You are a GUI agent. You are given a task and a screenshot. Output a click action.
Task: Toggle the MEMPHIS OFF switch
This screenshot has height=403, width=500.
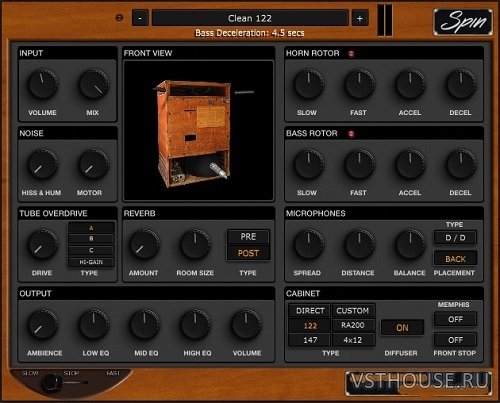coord(455,319)
